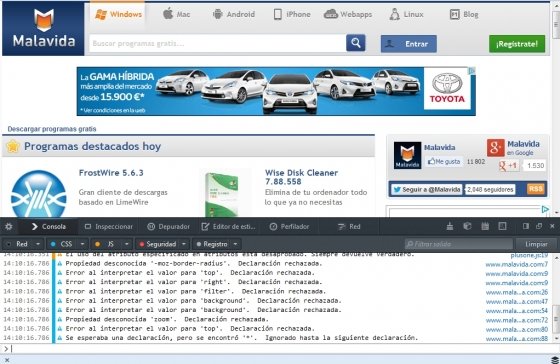The width and height of the screenshot is (560, 364).
Task: Toggle the Registro log filter
Action: 212,244
